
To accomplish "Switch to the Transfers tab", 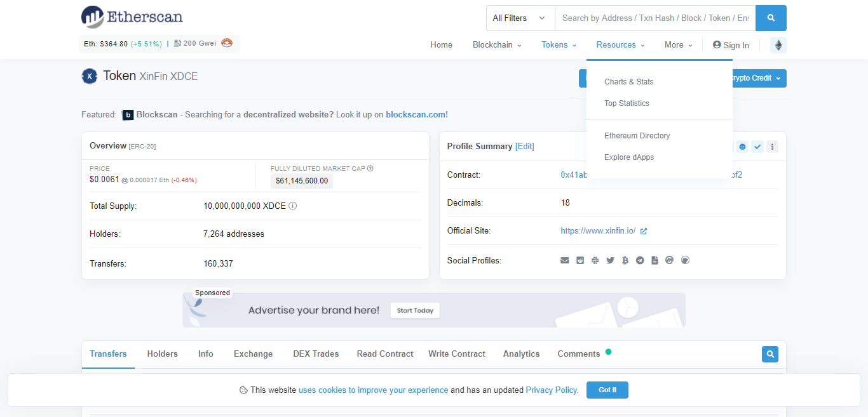I will coord(108,354).
